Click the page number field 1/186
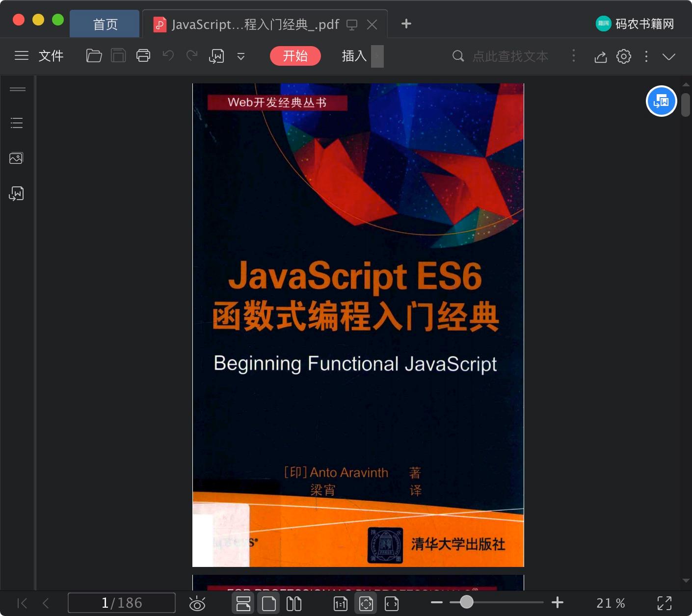This screenshot has width=692, height=616. pyautogui.click(x=122, y=603)
